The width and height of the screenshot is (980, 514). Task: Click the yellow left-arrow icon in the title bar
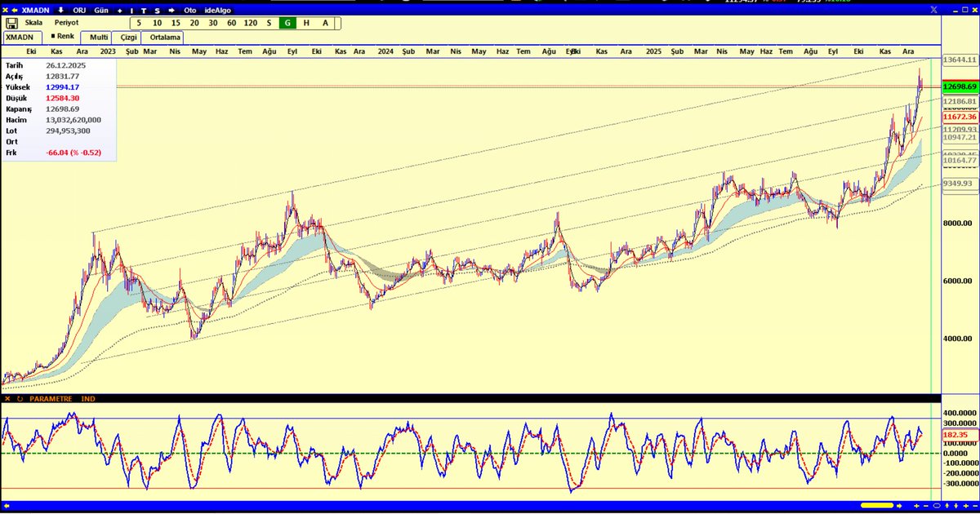(x=15, y=11)
